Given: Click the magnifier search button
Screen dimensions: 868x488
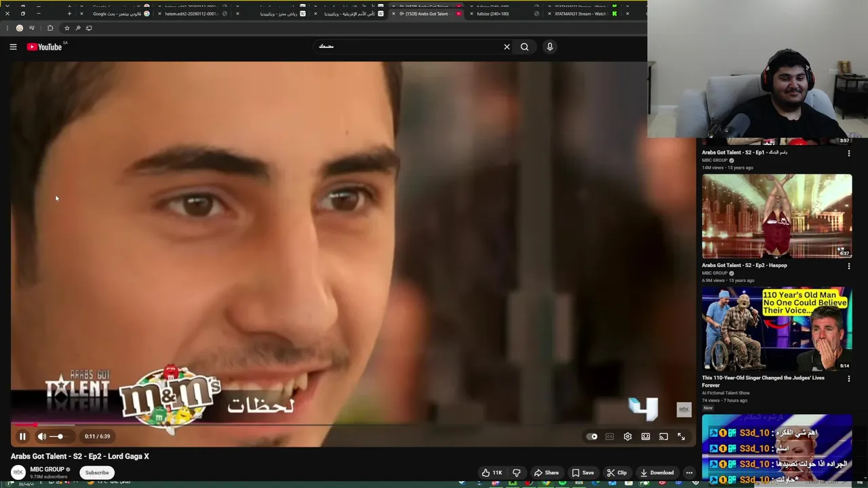Looking at the screenshot, I should (524, 47).
